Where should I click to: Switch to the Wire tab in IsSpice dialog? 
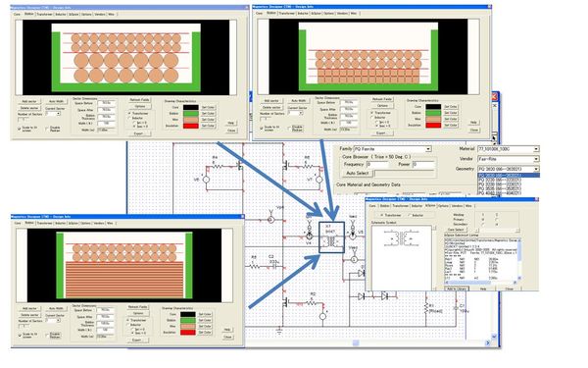(x=468, y=206)
